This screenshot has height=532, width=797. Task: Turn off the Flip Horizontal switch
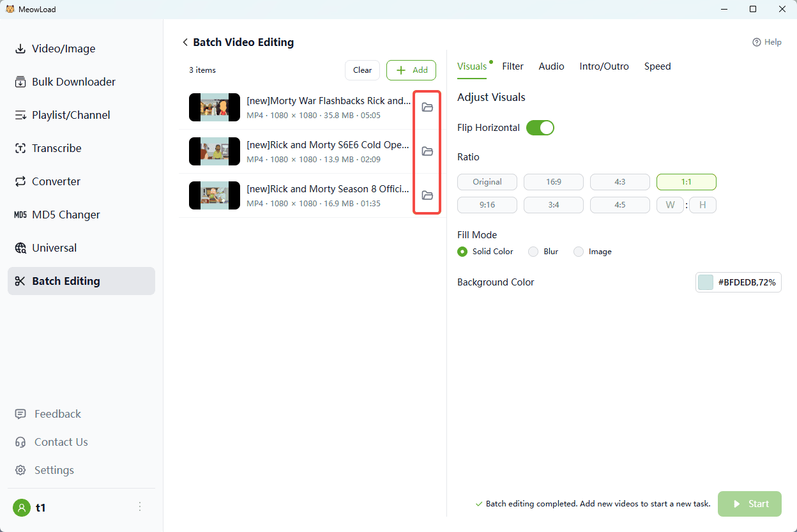[x=540, y=128]
